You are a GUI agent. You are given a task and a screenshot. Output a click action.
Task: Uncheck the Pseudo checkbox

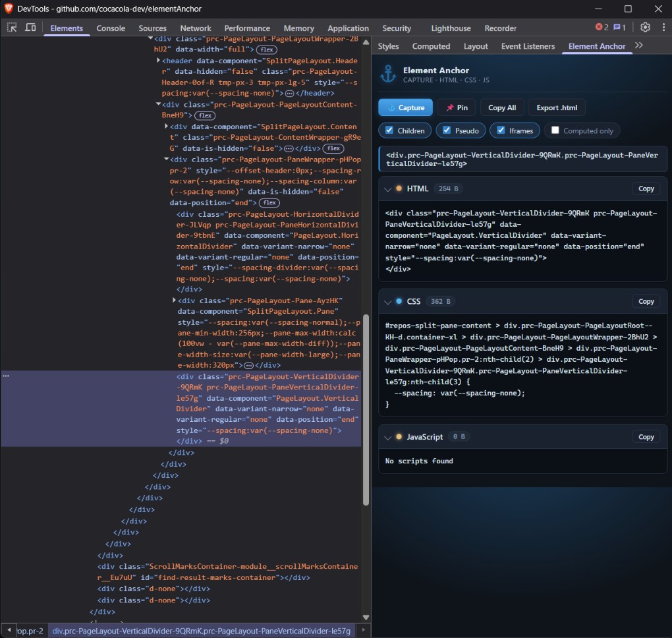pos(447,130)
